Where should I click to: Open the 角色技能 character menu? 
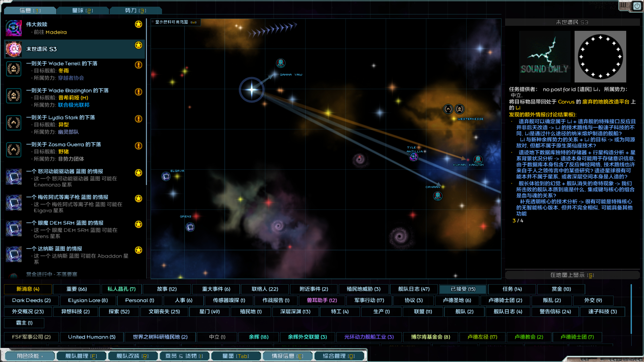(x=30, y=356)
